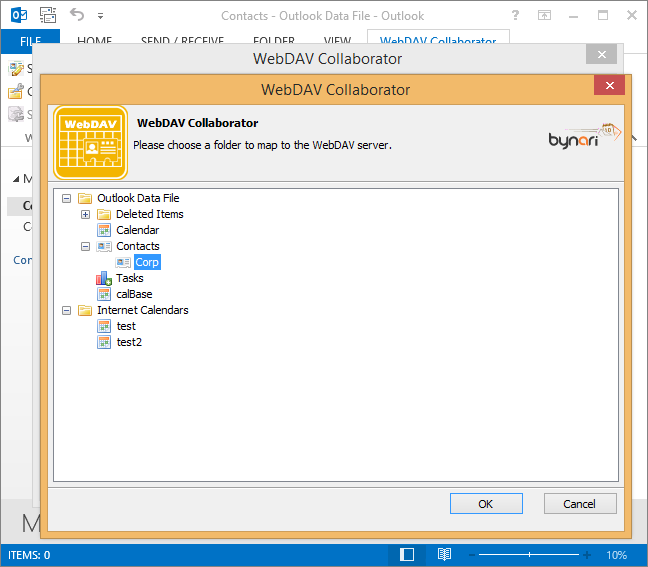Select the Contacts folder label
The image size is (648, 567).
tap(138, 246)
